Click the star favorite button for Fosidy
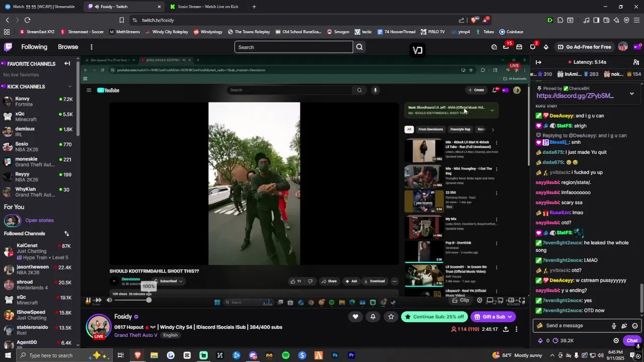The width and height of the screenshot is (644, 362). (391, 317)
